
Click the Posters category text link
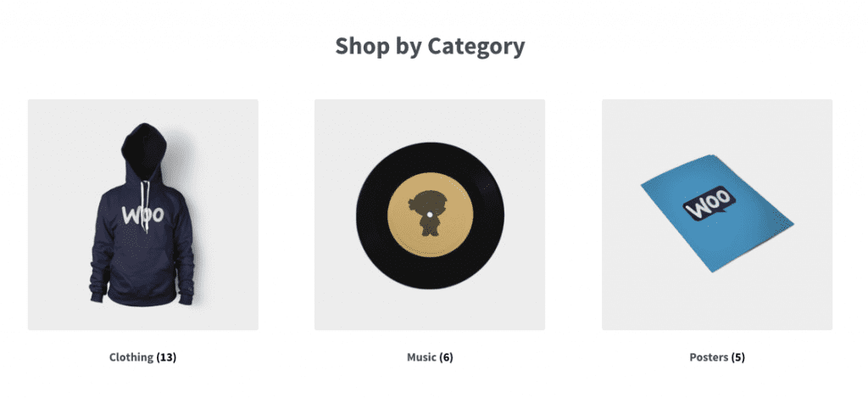click(x=709, y=357)
